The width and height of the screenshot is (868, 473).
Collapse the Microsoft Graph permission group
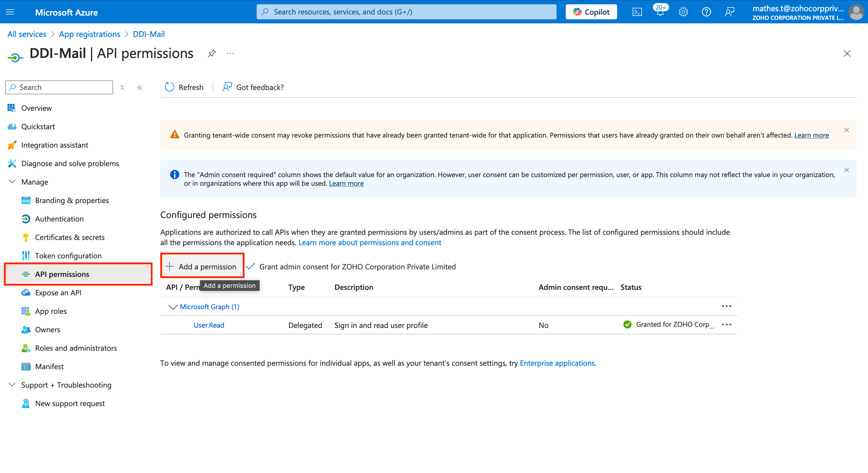(x=172, y=307)
